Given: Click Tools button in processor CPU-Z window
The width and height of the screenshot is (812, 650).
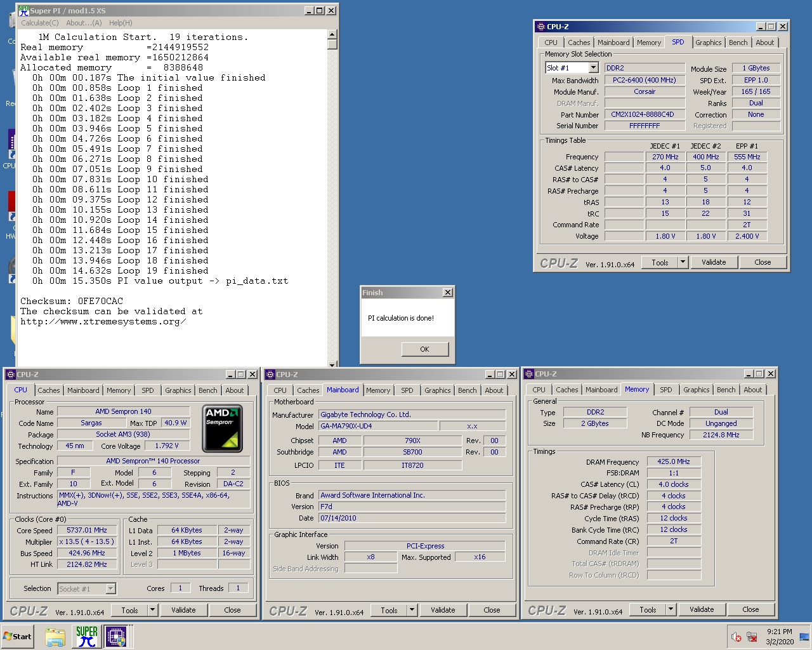Looking at the screenshot, I should (x=129, y=610).
